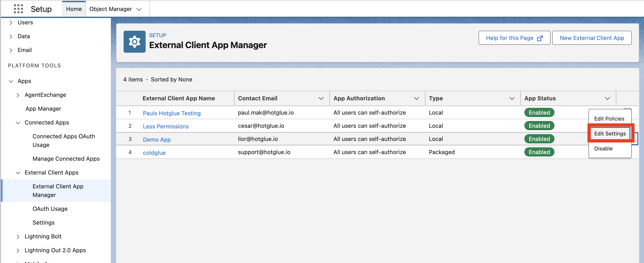Open Connected Apps OAuth Usage
This screenshot has height=263, width=644.
point(64,141)
